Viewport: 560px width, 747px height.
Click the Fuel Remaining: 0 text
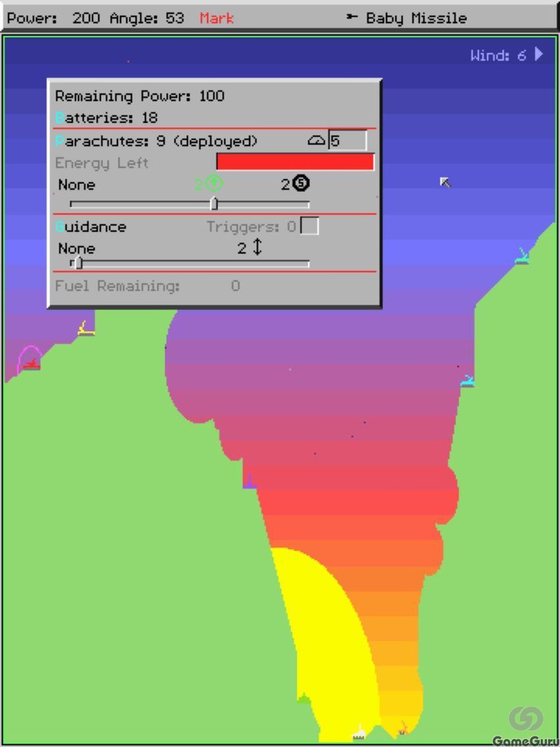click(x=148, y=286)
